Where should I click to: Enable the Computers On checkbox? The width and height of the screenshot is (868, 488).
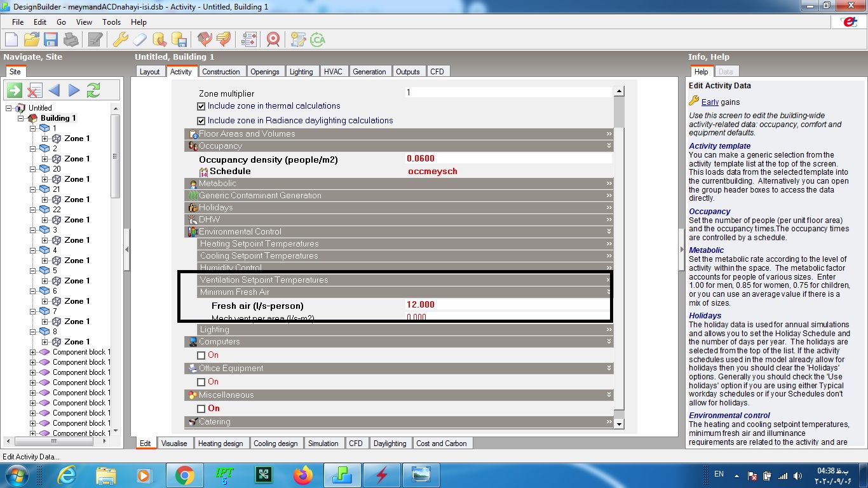click(201, 355)
